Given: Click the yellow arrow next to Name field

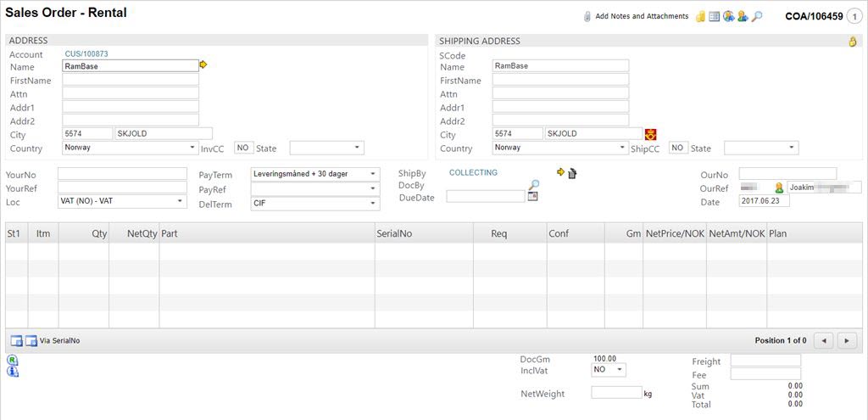Looking at the screenshot, I should pyautogui.click(x=203, y=64).
